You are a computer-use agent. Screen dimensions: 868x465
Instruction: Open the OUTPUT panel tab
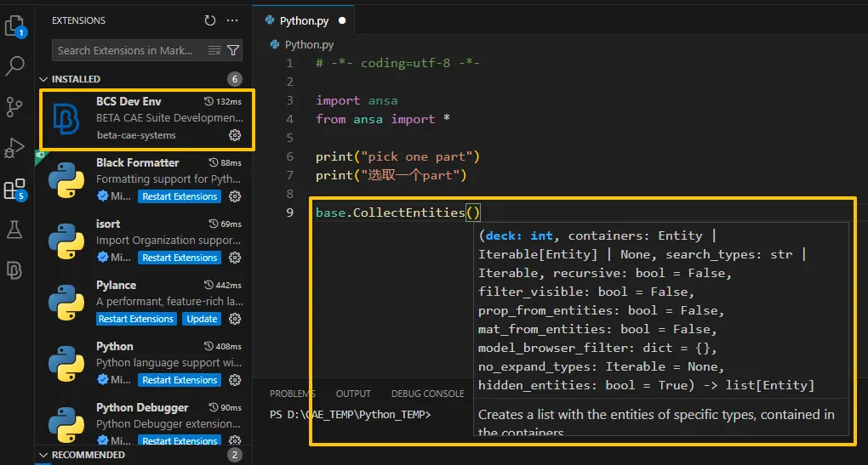(x=353, y=394)
